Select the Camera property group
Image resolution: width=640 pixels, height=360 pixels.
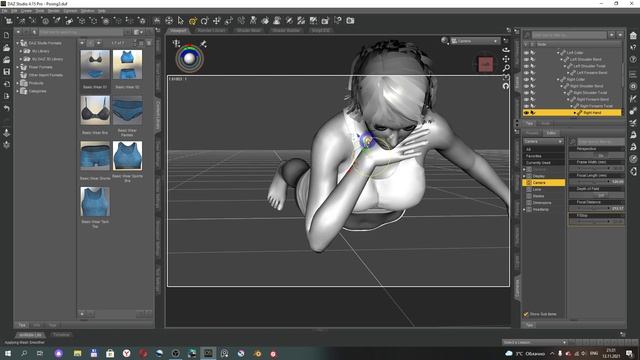543,182
